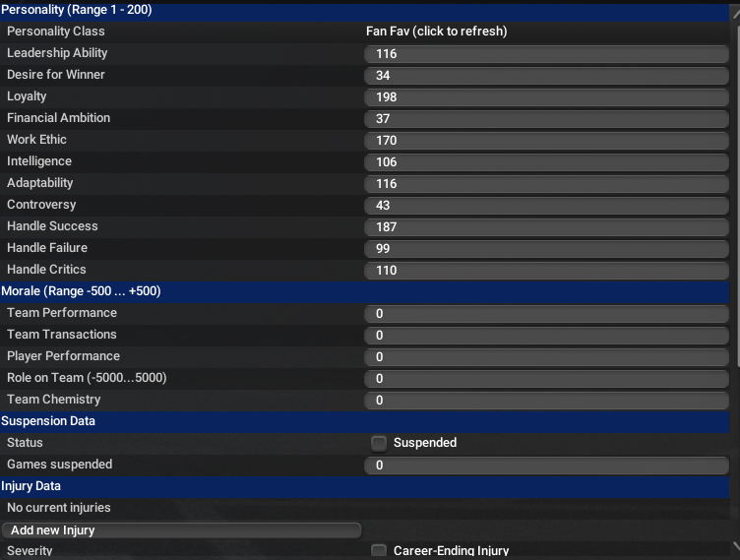Click the Controversy input field
Image resolution: width=740 pixels, height=560 pixels.
546,206
